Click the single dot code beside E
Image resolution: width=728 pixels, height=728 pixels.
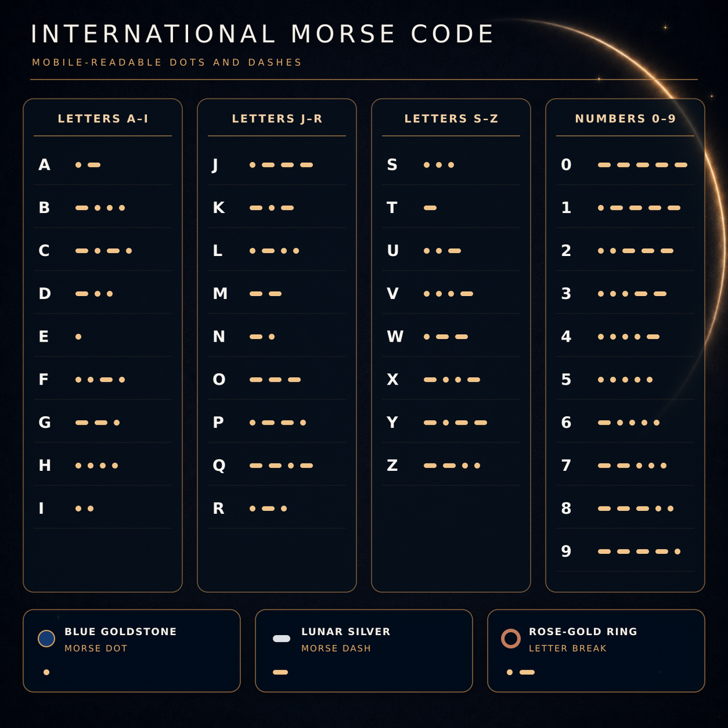click(x=78, y=337)
